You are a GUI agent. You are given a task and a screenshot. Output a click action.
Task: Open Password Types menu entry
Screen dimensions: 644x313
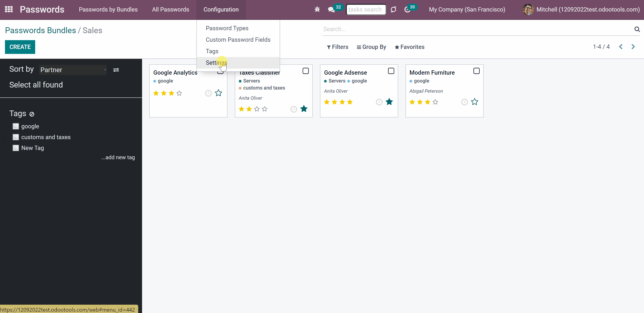click(238, 28)
